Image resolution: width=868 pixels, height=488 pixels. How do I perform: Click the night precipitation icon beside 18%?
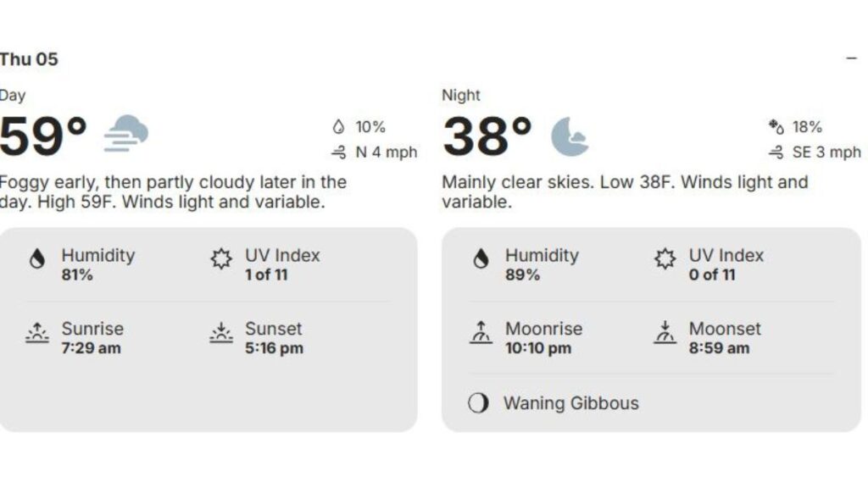click(776, 127)
